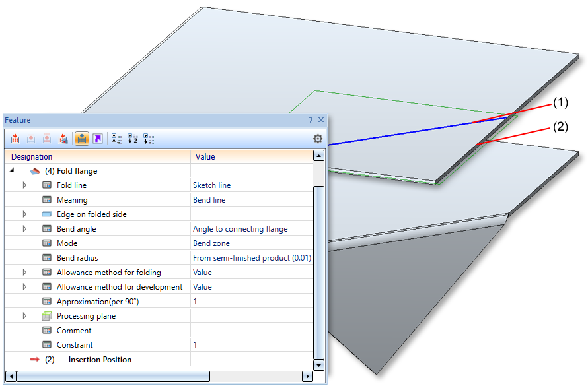This screenshot has width=588, height=386.
Task: Click the horizontal scrollbar left arrow
Action: tap(11, 376)
